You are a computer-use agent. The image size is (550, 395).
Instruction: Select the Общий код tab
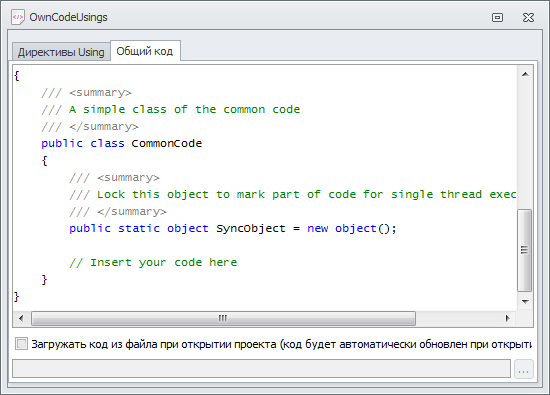145,51
